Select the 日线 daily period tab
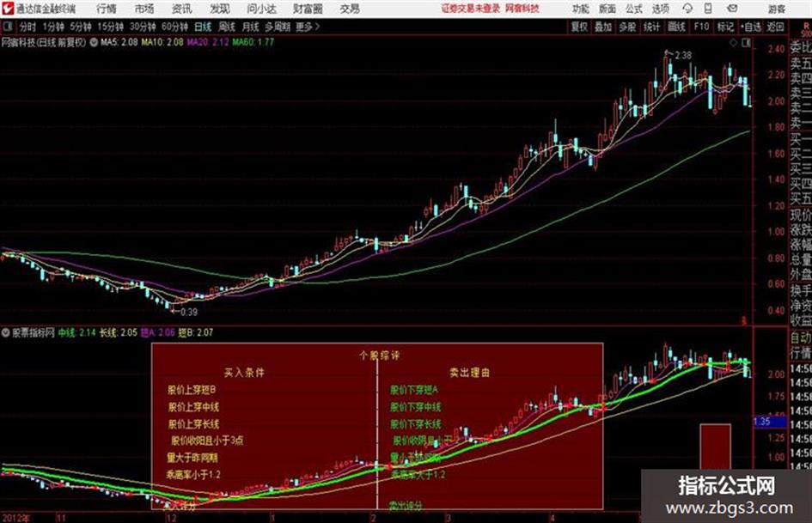Viewport: 812px width, 523px height. pos(203,27)
